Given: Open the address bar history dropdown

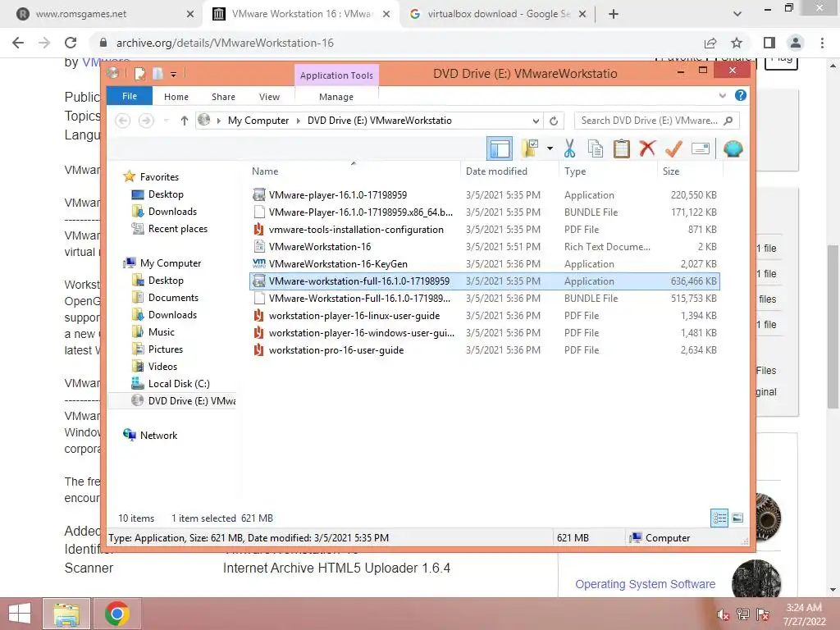Looking at the screenshot, I should [x=536, y=121].
